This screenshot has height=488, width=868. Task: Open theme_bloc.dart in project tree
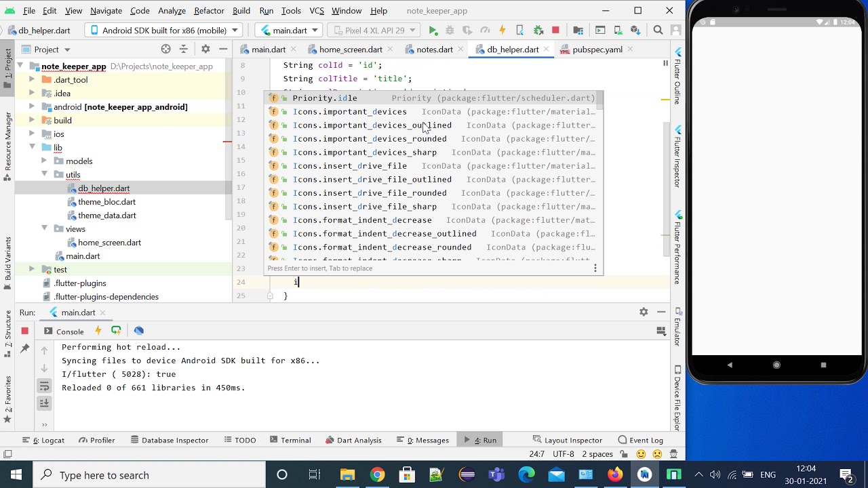pos(106,201)
